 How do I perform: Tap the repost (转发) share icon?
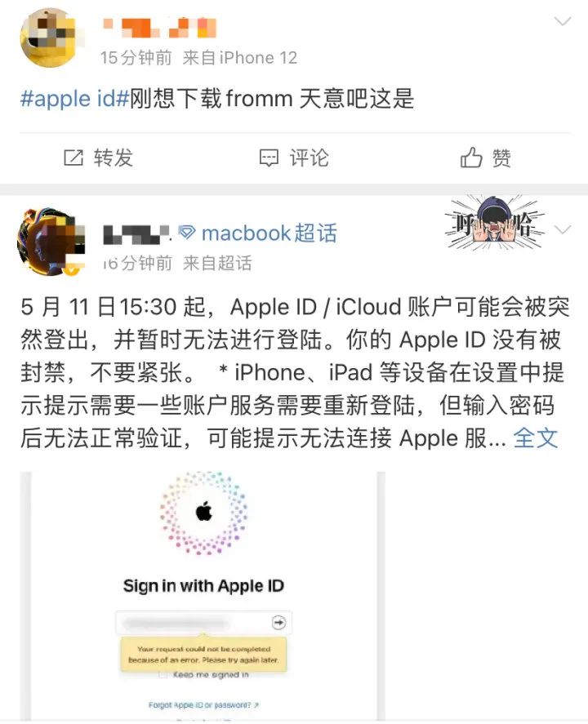[x=73, y=158]
